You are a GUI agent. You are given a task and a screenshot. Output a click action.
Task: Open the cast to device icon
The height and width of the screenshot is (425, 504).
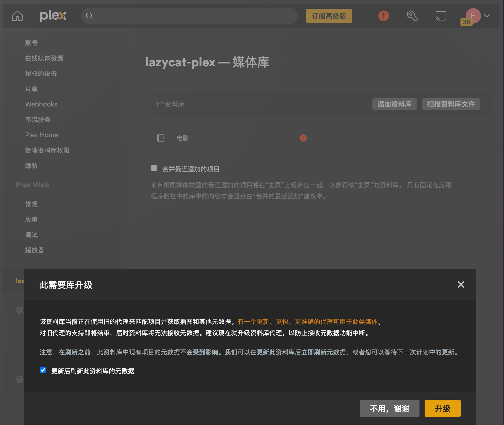pyautogui.click(x=441, y=16)
